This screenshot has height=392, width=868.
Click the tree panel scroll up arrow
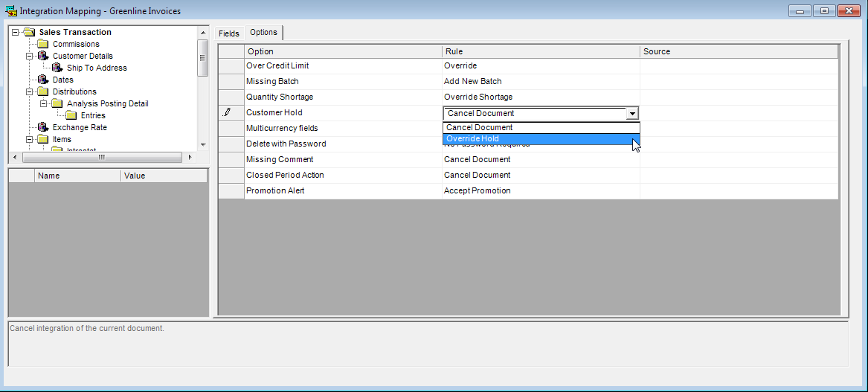pyautogui.click(x=202, y=32)
